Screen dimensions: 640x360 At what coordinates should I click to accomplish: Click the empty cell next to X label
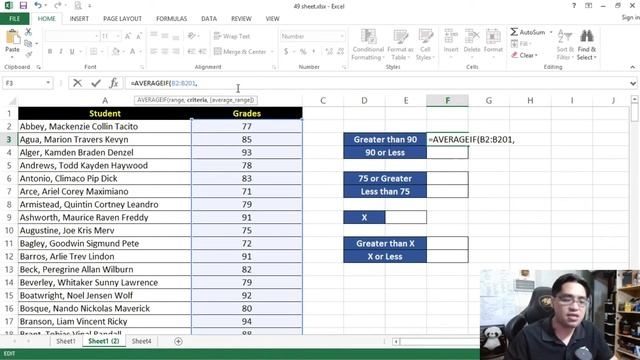[x=406, y=218]
